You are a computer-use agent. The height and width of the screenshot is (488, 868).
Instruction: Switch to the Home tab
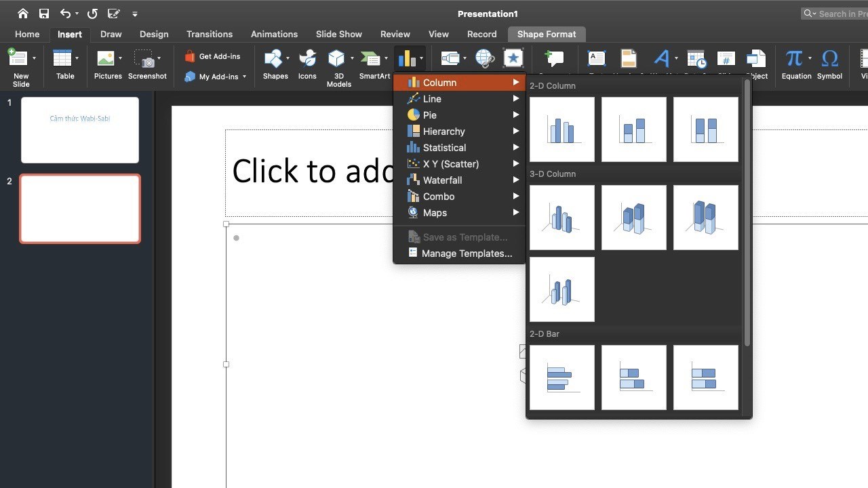27,34
